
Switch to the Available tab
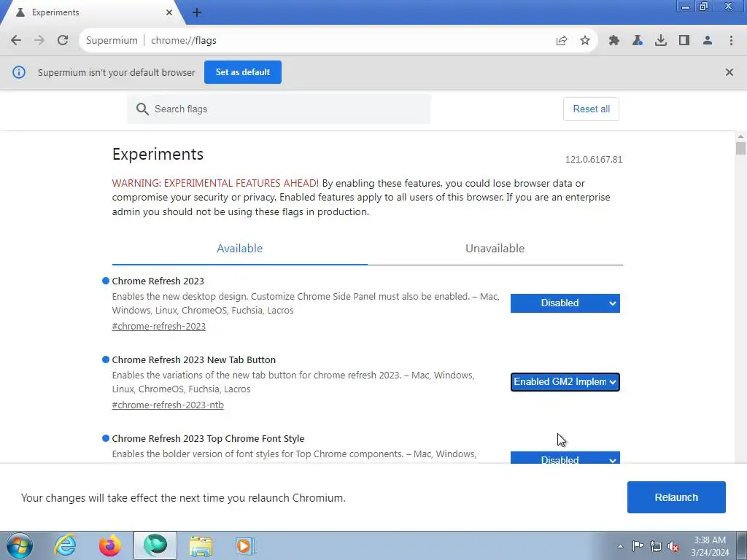(239, 249)
